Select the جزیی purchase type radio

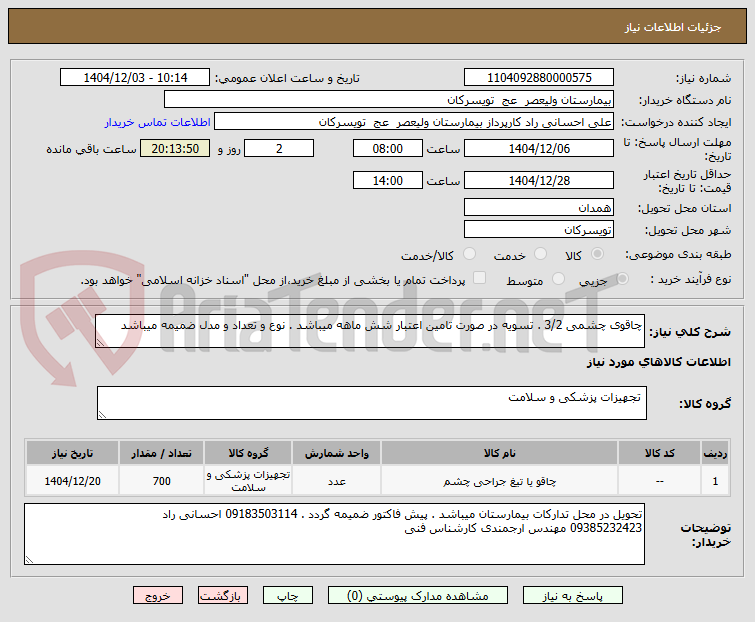[623, 279]
